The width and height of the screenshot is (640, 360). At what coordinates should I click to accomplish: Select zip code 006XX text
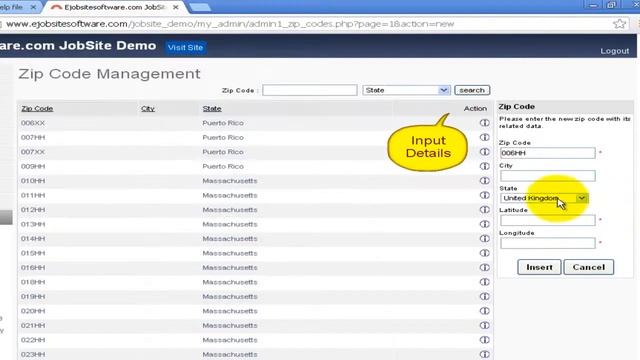(x=33, y=123)
